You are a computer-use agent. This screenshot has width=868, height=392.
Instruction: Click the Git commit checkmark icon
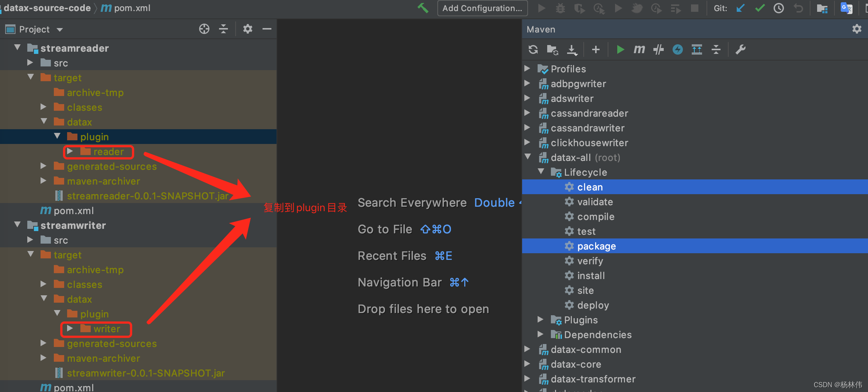760,8
